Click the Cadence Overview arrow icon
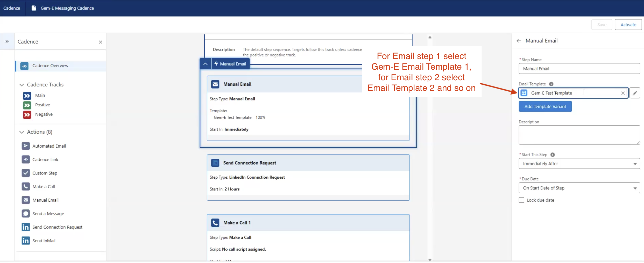Viewport: 644px width, 263px height. coord(24,66)
